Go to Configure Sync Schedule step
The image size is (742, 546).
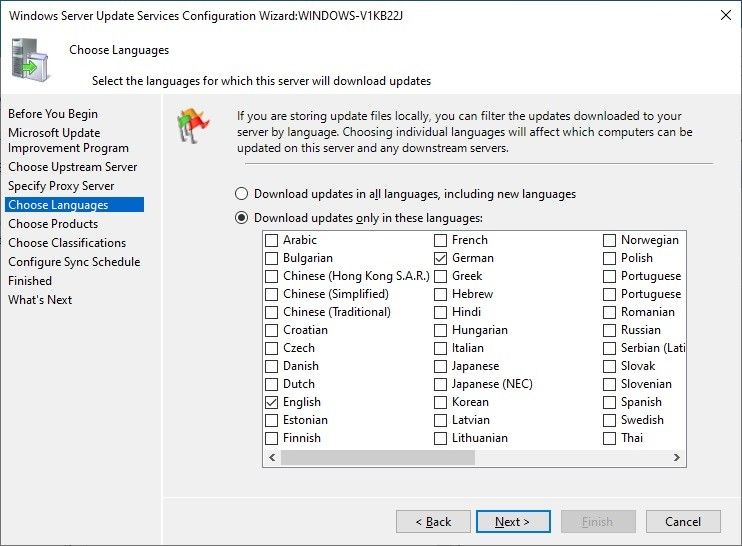74,262
